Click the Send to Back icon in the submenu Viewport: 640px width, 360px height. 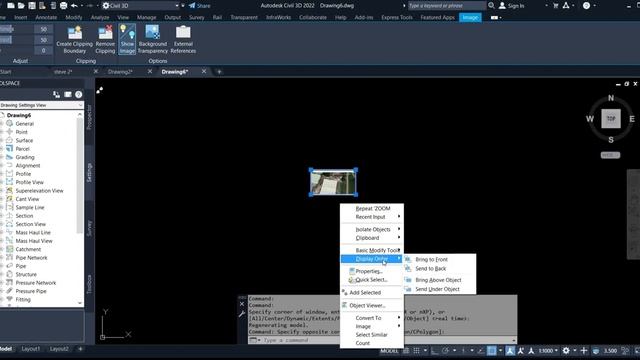408,269
